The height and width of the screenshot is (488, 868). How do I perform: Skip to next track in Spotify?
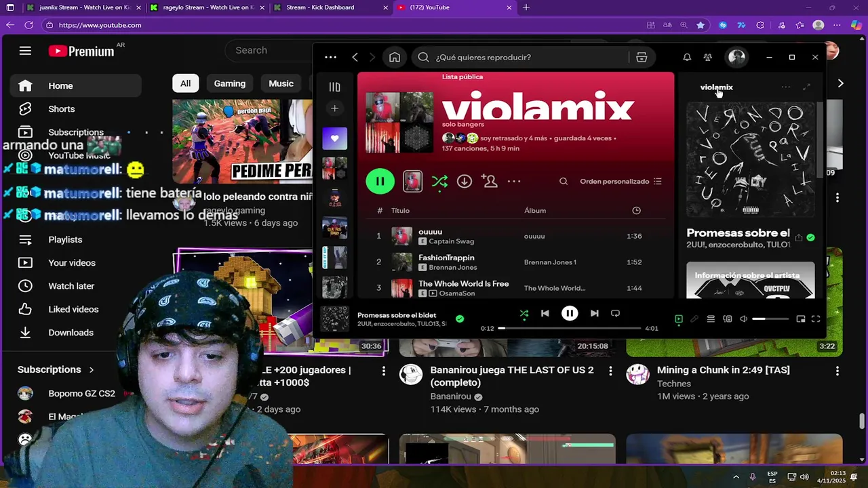point(595,313)
